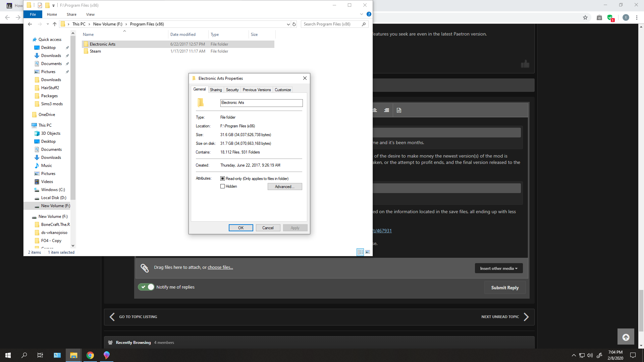
Task: Bookmark this page with the star icon
Action: point(585,17)
